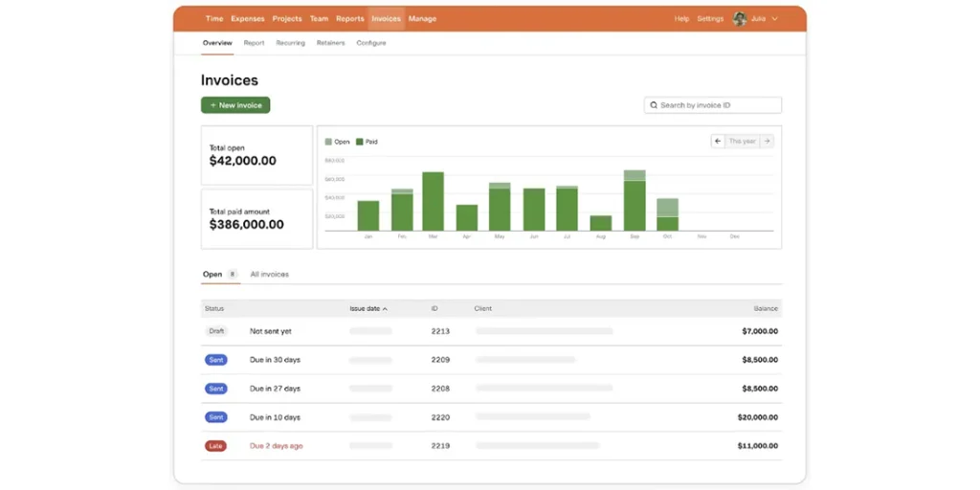Switch to the All invoices tab

(269, 275)
